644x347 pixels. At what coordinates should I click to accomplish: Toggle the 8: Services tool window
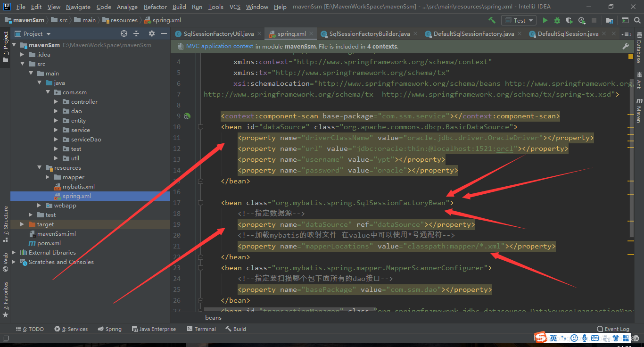point(71,329)
